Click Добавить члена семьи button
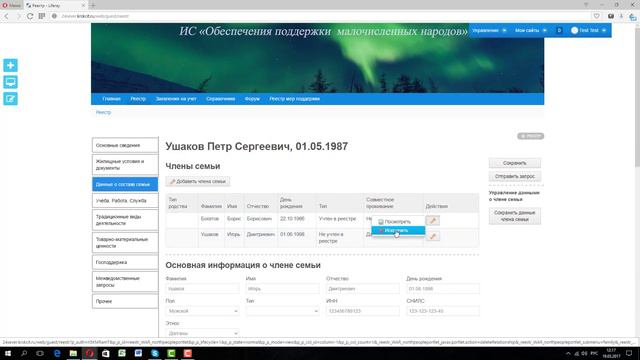Image resolution: width=640 pixels, height=360 pixels. (198, 182)
